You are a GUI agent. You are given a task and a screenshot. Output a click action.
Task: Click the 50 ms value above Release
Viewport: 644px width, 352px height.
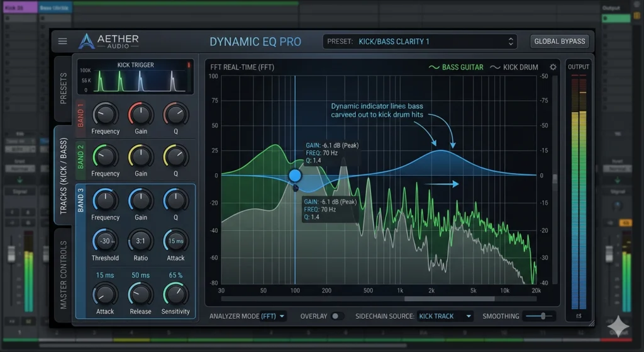tap(140, 275)
